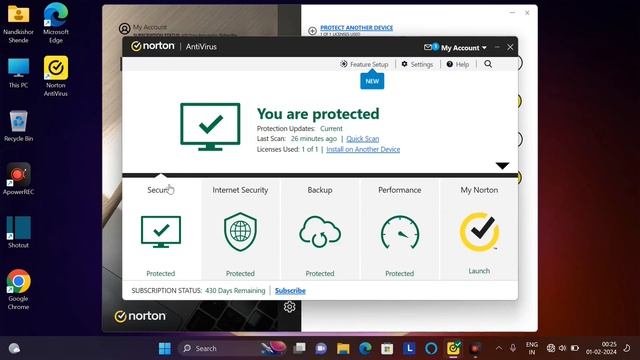The image size is (640, 360).
Task: Open the Nandkishor Shende user folder
Action: (18, 24)
